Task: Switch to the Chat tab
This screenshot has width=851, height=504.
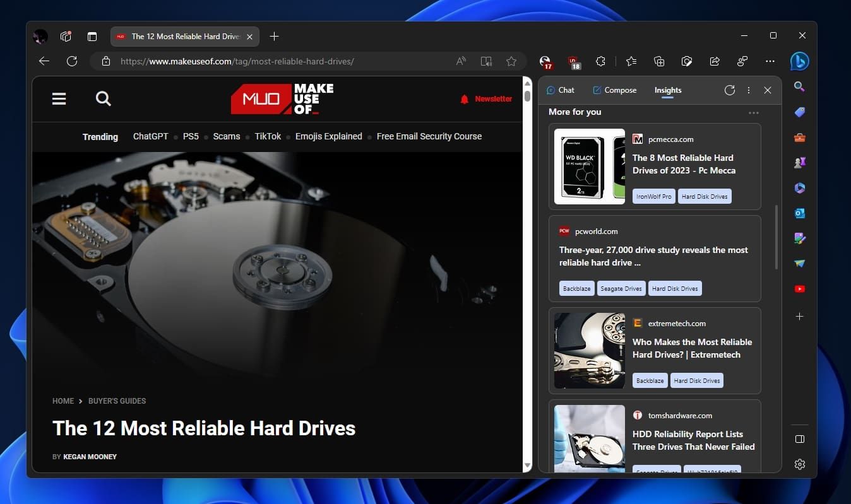Action: click(560, 90)
